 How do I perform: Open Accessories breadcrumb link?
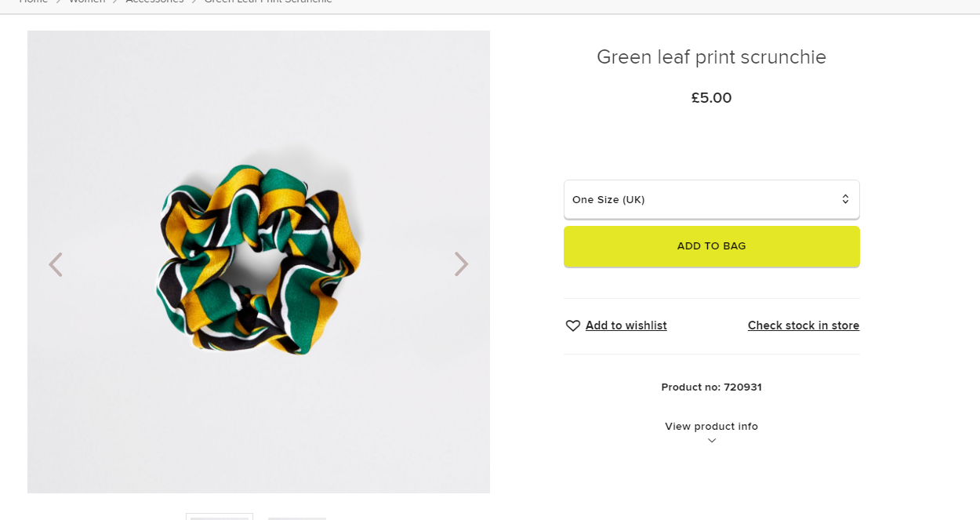point(154,2)
